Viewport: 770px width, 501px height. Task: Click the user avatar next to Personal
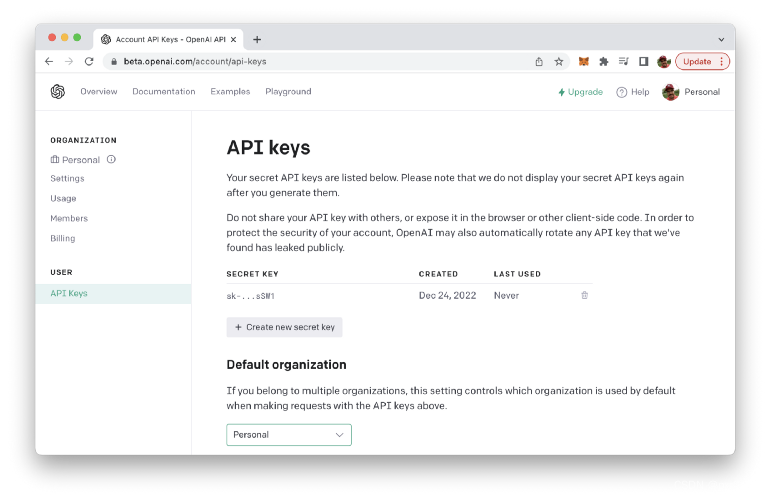point(670,92)
